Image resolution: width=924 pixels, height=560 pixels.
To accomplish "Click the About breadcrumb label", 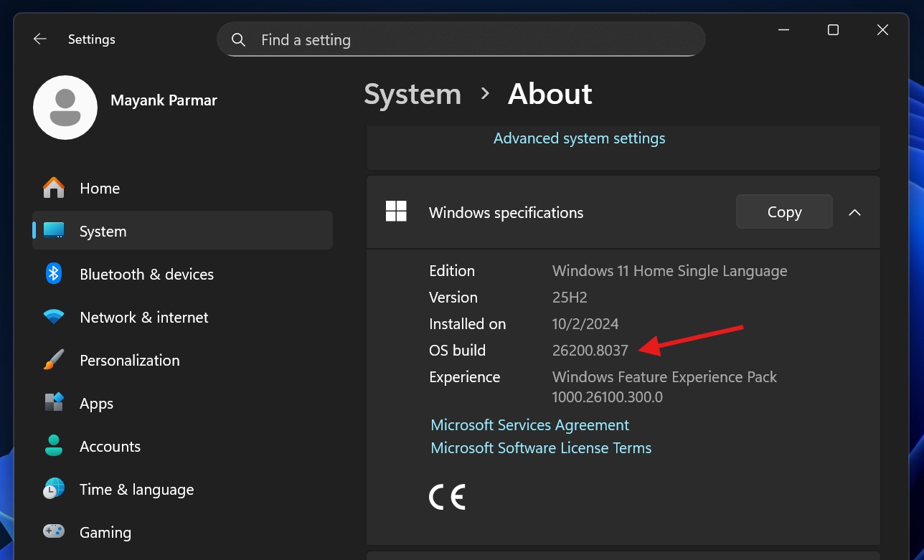I will pos(550,94).
